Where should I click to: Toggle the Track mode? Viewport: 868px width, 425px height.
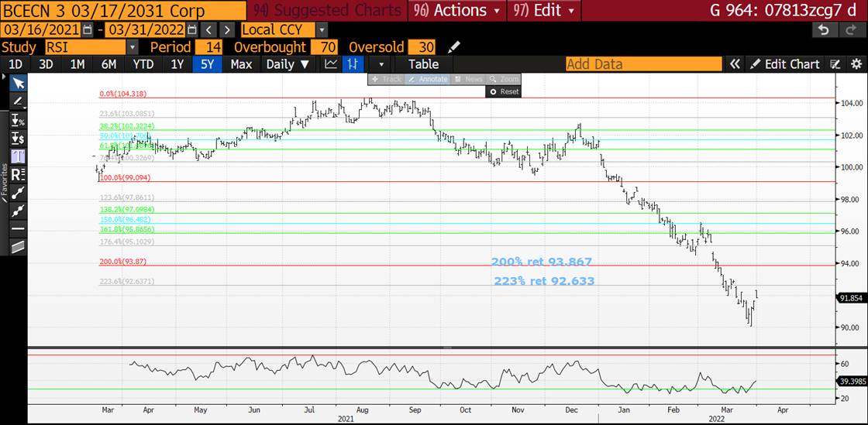coord(387,79)
